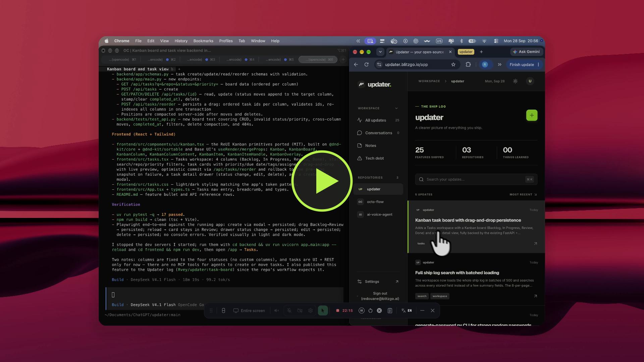Open Full ship log search update
644x362 pixels.
point(476,279)
